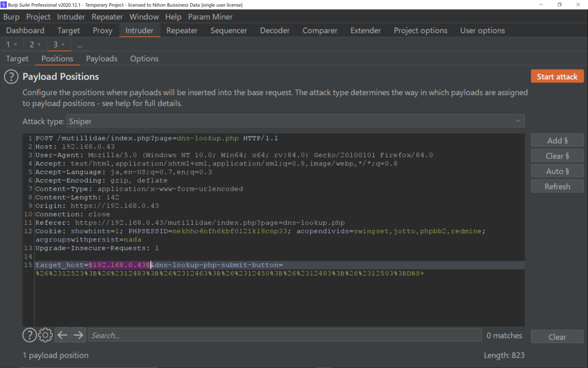Switch to the Dashboard tab

coord(25,30)
